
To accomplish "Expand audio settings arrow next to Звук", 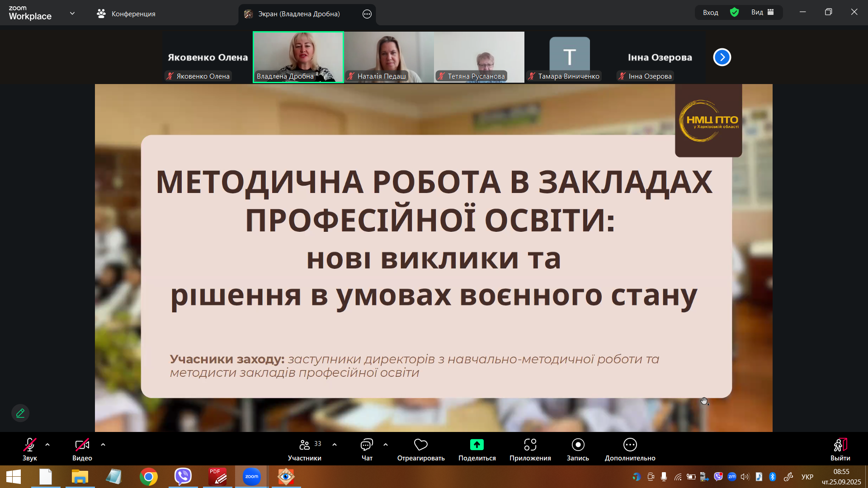I will point(47,445).
